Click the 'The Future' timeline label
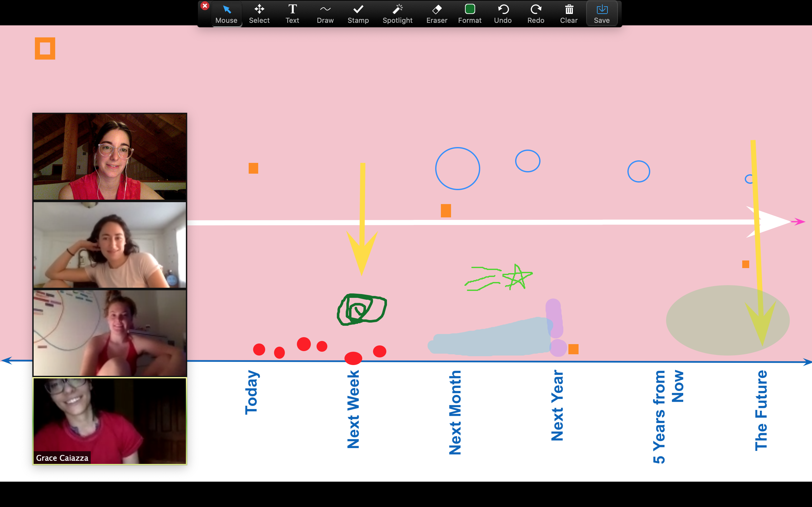This screenshot has height=507, width=812. [x=761, y=410]
